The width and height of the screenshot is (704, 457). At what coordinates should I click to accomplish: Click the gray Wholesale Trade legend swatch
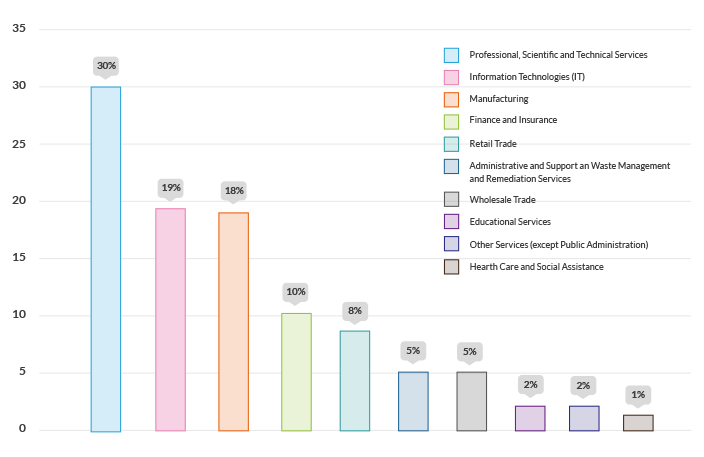[x=451, y=199]
